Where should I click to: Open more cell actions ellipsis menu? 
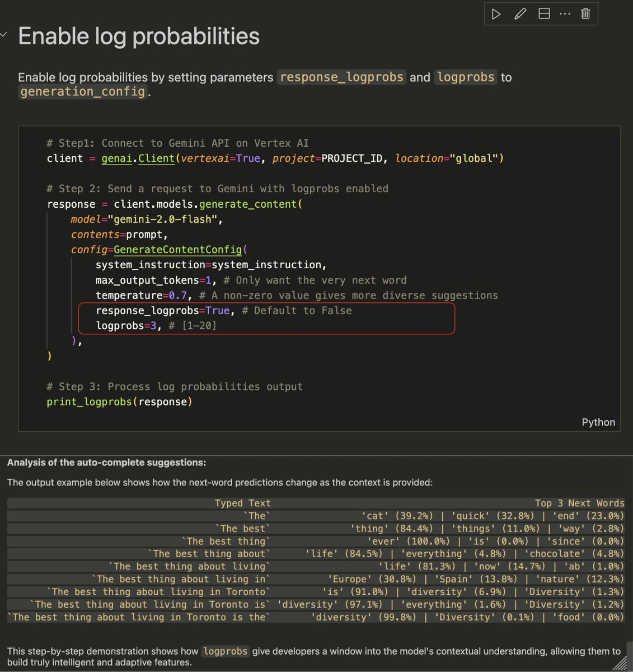coord(565,14)
